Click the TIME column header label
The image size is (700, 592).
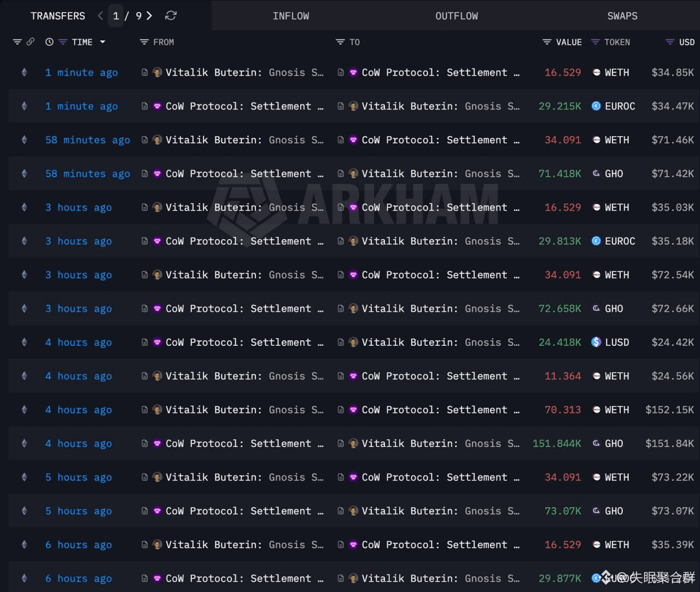82,42
